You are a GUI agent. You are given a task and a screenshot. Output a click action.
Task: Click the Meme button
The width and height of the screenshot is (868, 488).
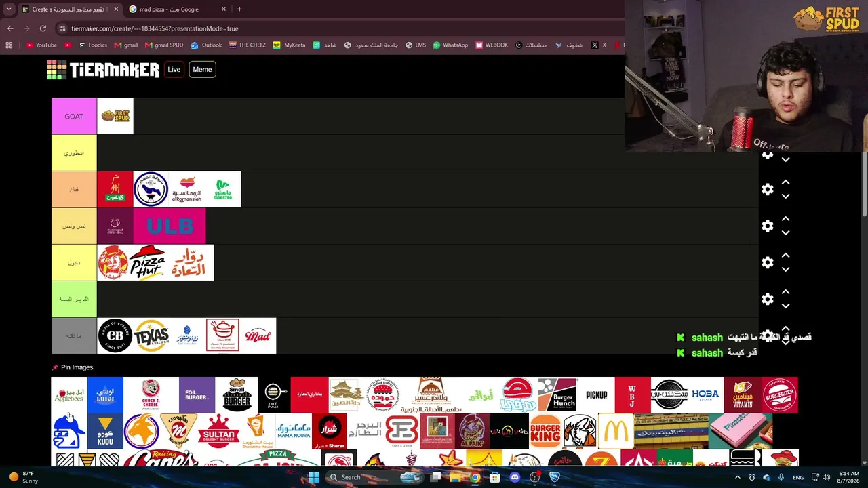click(202, 70)
